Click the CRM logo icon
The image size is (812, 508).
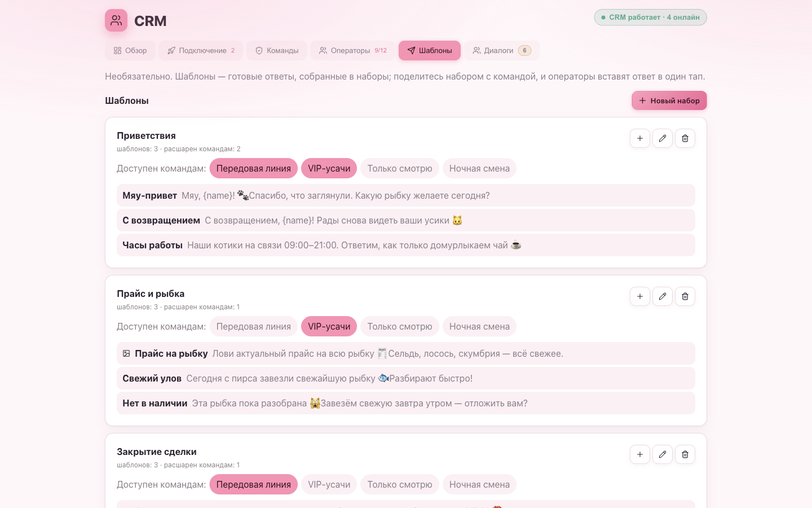tap(116, 20)
